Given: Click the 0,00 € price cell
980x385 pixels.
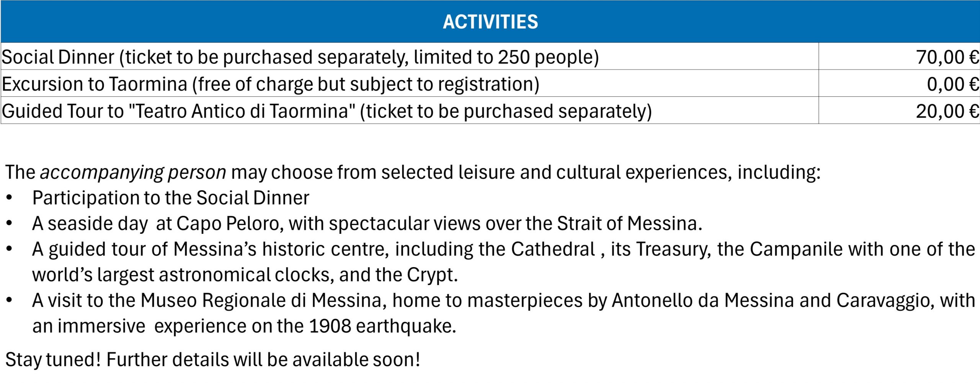Looking at the screenshot, I should point(952,84).
